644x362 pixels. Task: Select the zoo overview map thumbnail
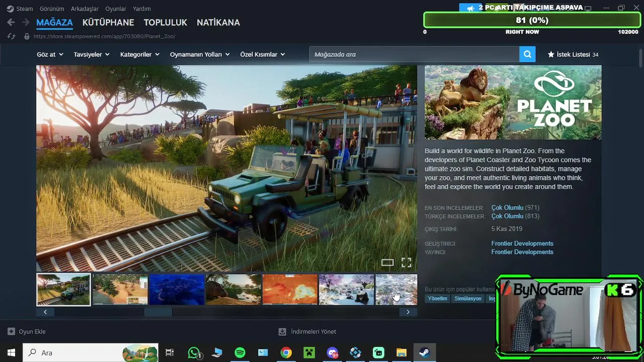[x=120, y=290]
